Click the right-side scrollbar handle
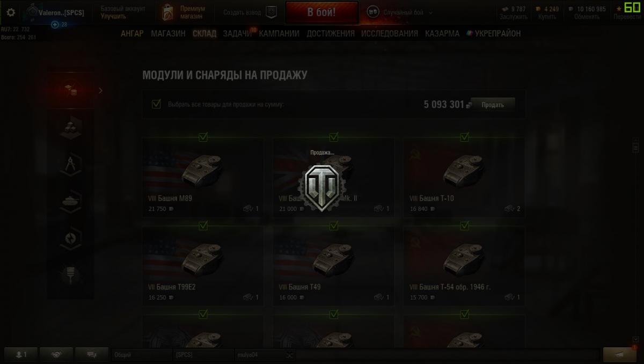Image resolution: width=644 pixels, height=364 pixels. [636, 145]
